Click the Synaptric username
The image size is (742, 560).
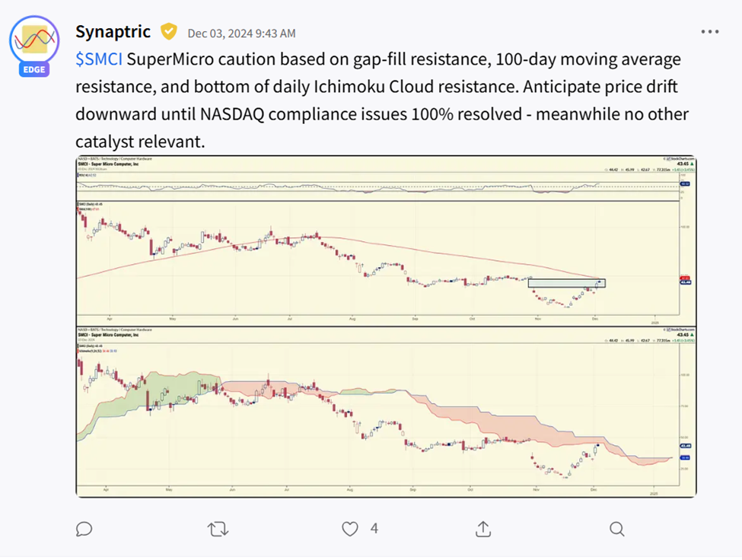(113, 32)
